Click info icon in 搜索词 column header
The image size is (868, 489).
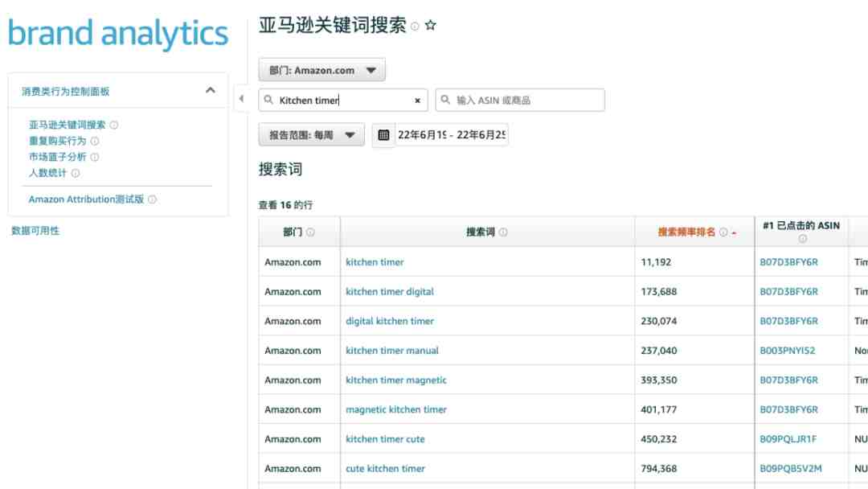(503, 232)
